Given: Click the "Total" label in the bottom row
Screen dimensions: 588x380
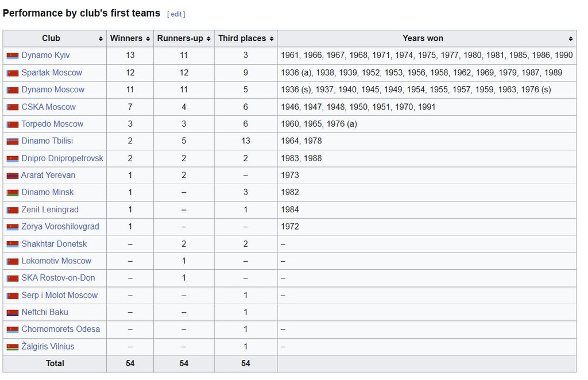Looking at the screenshot, I should [55, 363].
